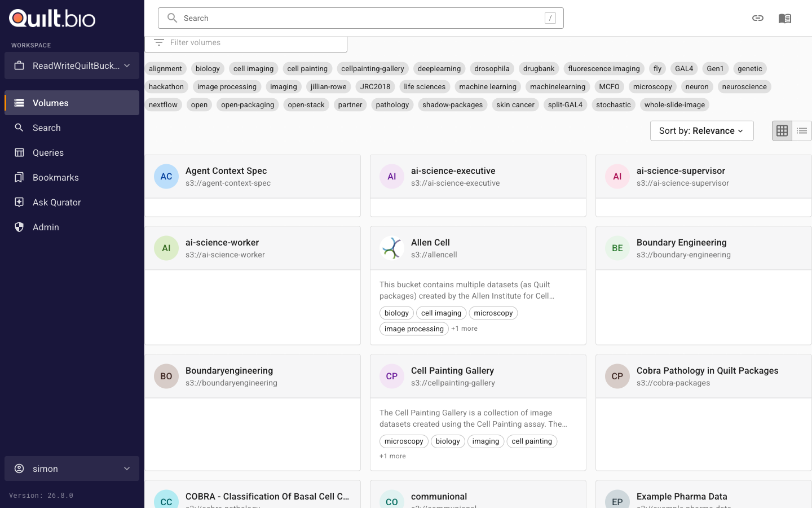This screenshot has height=508, width=812.
Task: Switch to grid view
Action: 782,130
